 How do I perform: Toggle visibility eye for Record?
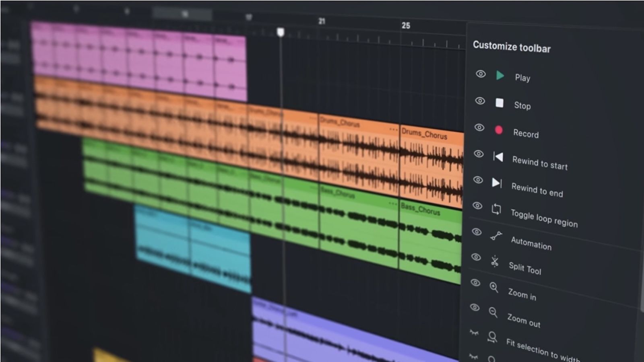click(479, 128)
